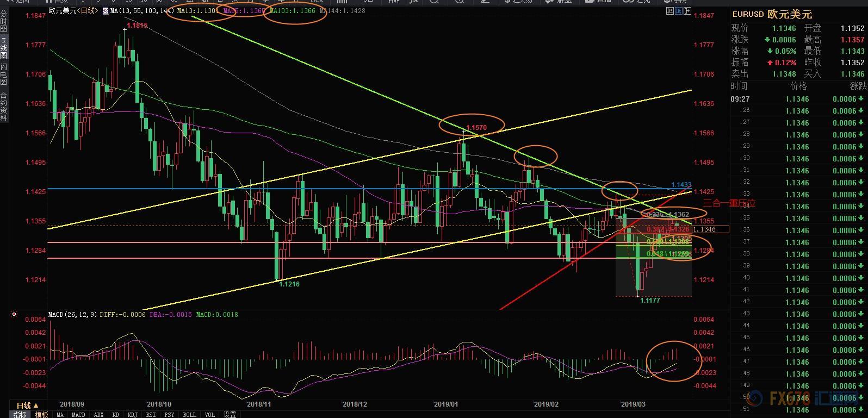Select the PSY indicator tab

pyautogui.click(x=169, y=414)
